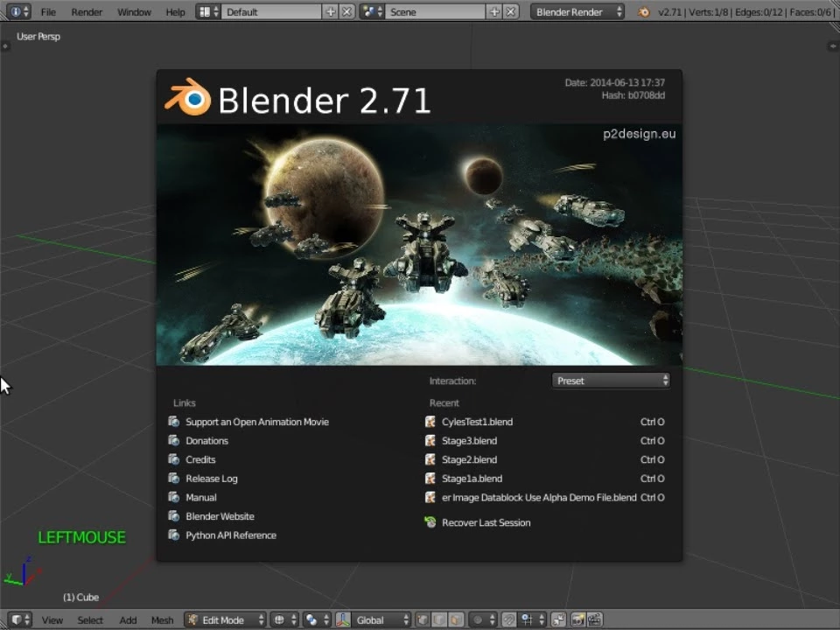
Task: Toggle the 3D manipulator widget
Action: point(343,619)
